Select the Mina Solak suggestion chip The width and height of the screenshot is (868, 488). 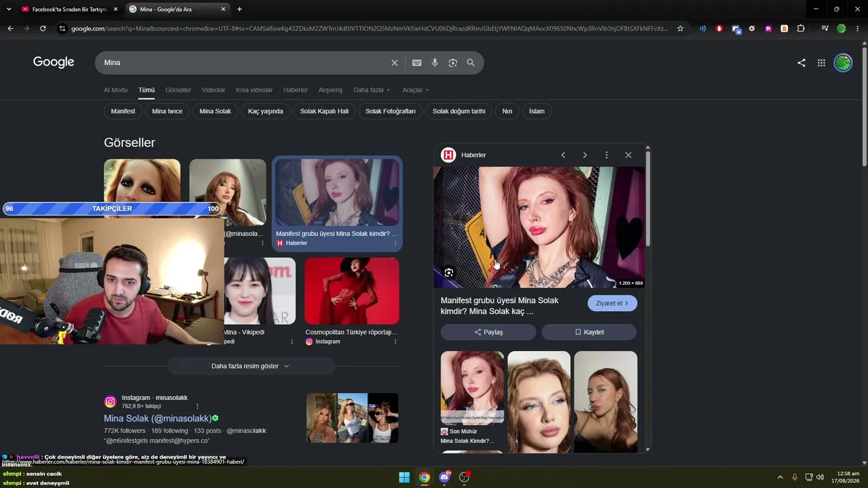[x=215, y=111]
